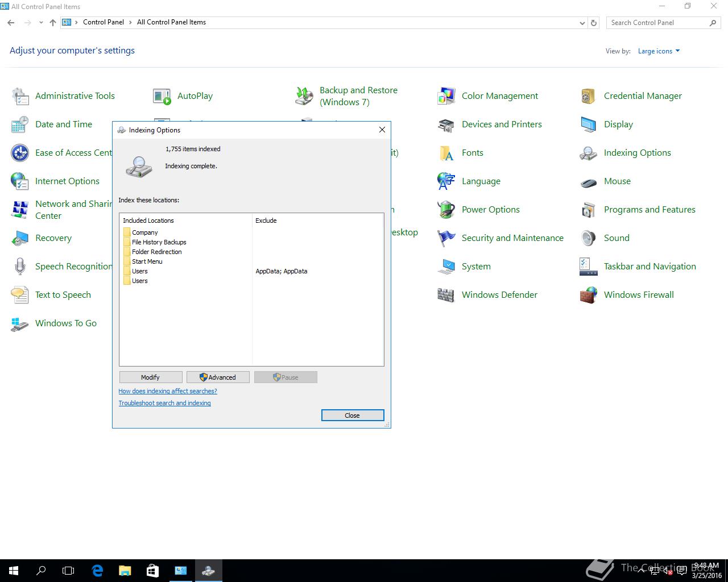Click How does indexing affect searches link

[x=168, y=391]
